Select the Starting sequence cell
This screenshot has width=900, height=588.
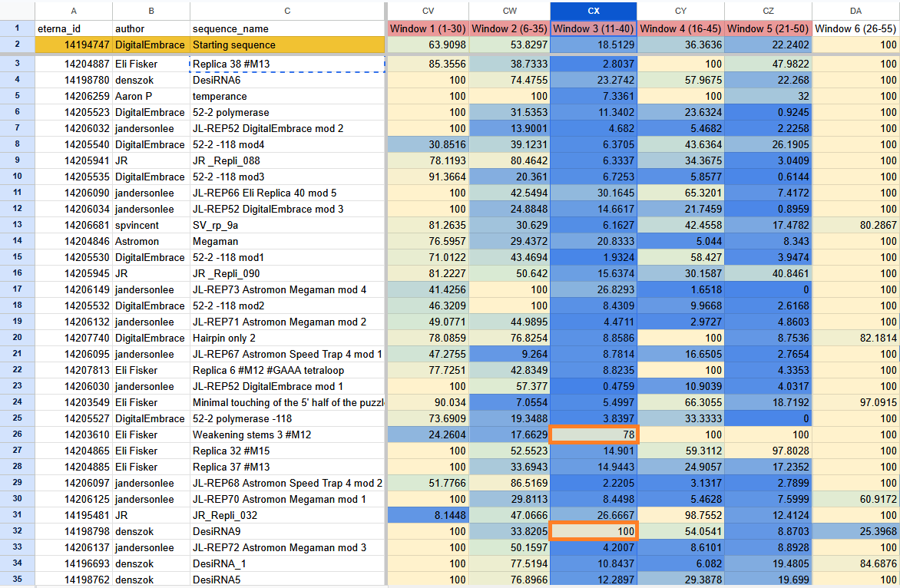point(287,45)
